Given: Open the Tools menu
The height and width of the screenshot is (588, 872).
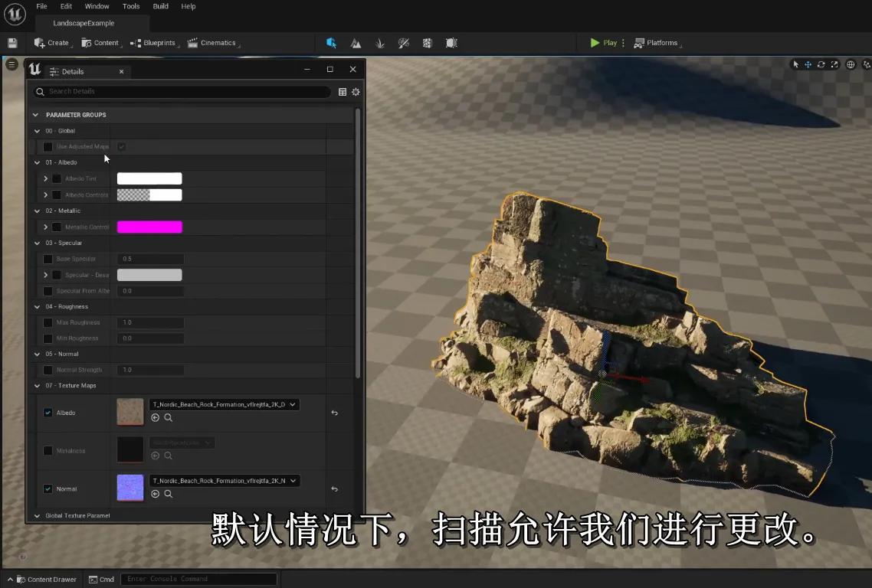Looking at the screenshot, I should click(131, 6).
